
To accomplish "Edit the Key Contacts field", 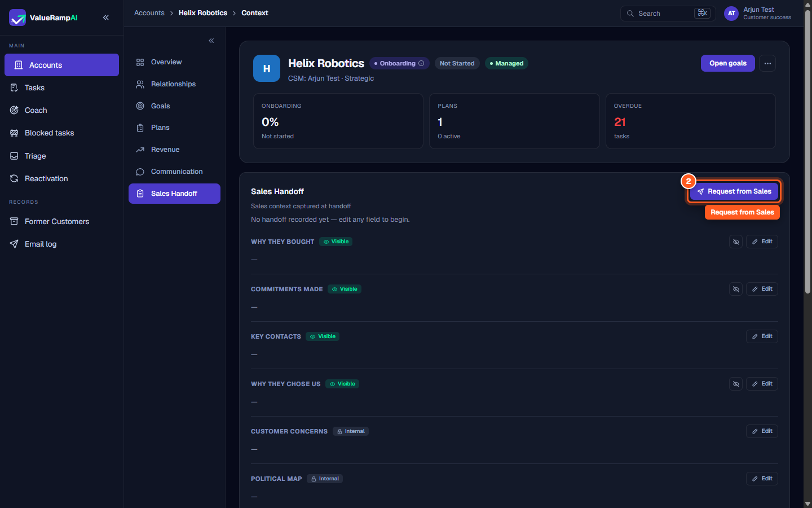I will tap(762, 336).
